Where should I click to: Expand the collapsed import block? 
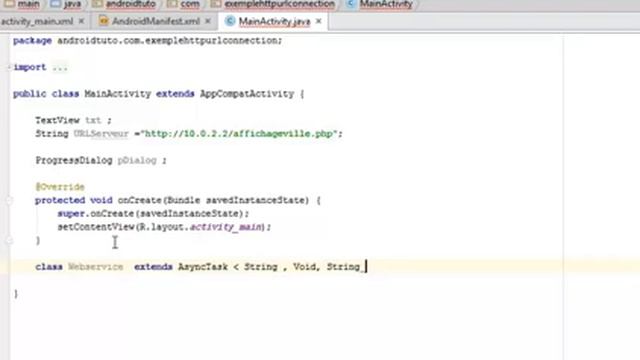9,67
